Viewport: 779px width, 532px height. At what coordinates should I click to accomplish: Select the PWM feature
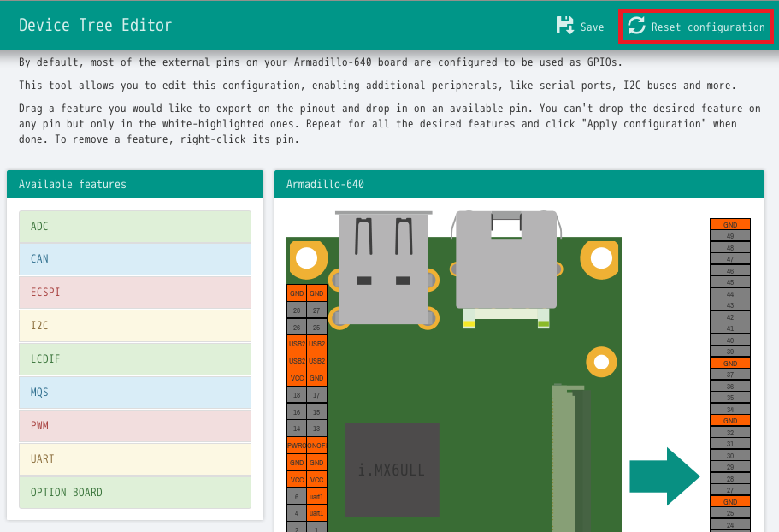tap(135, 426)
